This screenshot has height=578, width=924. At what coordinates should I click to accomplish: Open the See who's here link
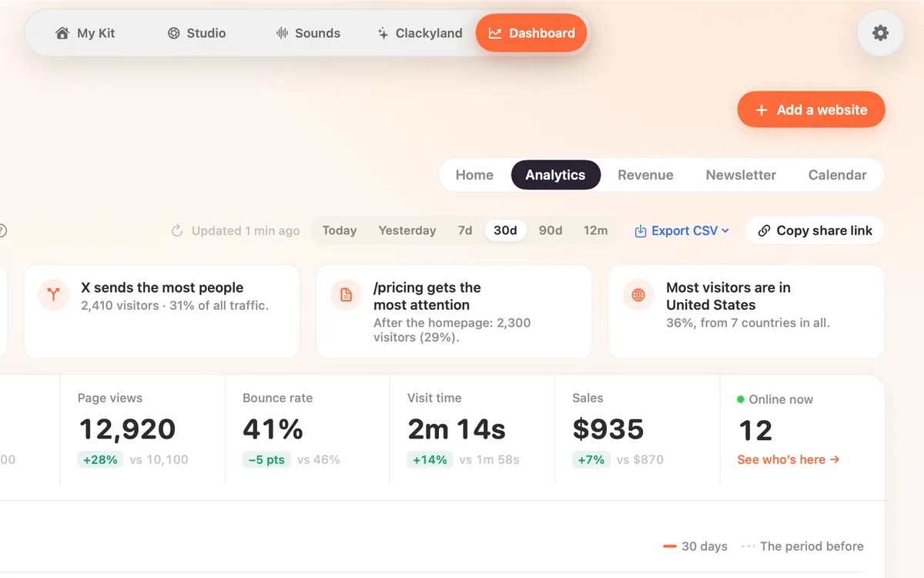click(x=788, y=459)
